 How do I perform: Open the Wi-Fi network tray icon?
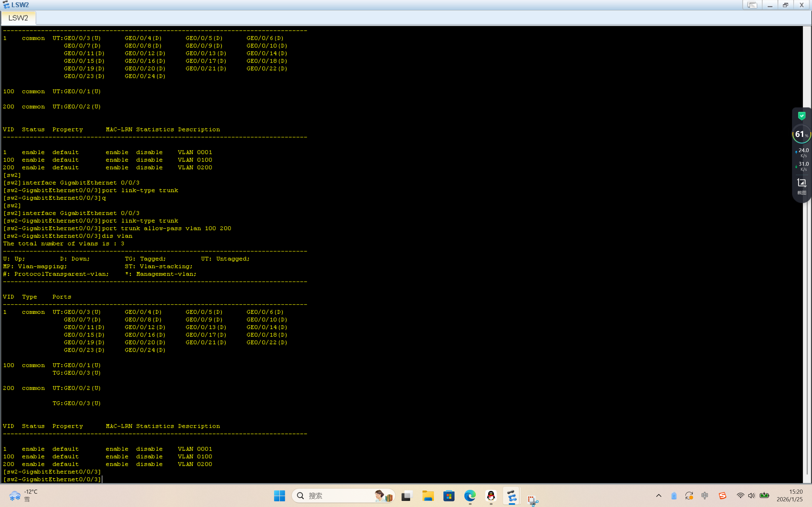pyautogui.click(x=740, y=496)
